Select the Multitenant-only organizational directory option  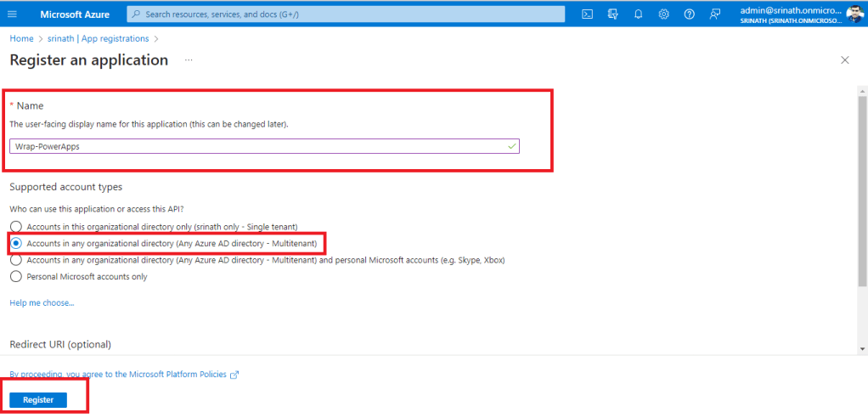tap(15, 244)
